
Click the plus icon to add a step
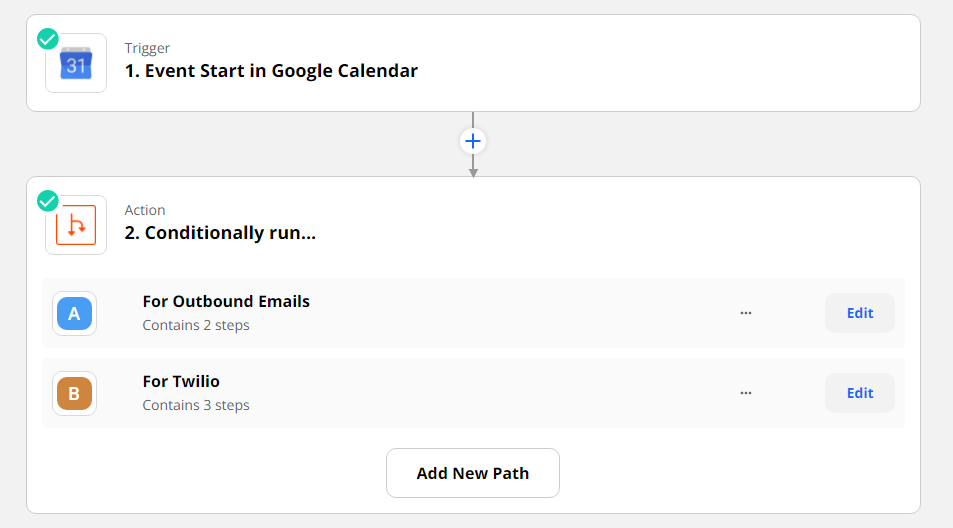coord(473,142)
